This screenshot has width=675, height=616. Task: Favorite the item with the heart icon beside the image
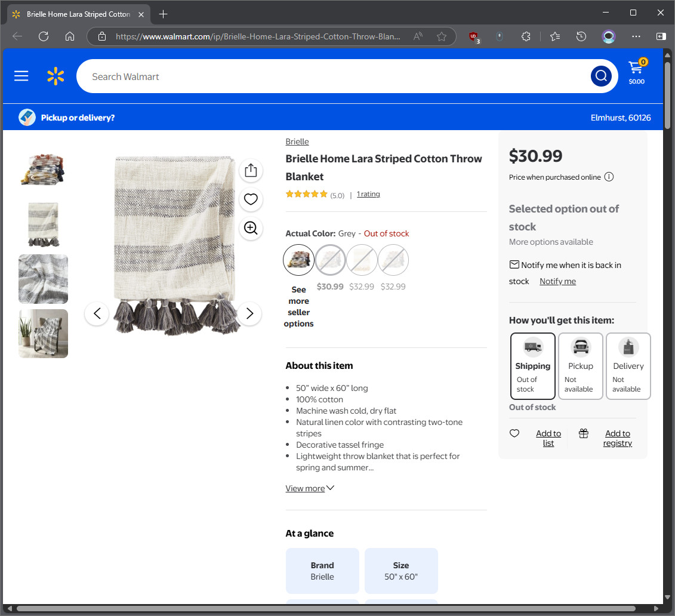(x=251, y=199)
